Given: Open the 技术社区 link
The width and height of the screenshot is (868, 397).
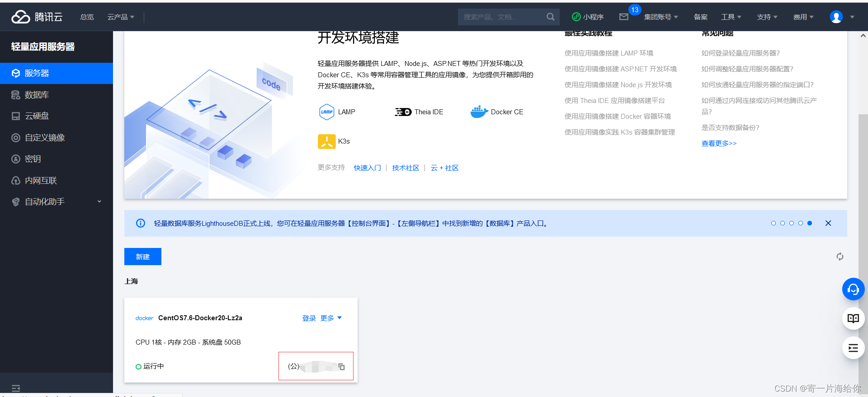Looking at the screenshot, I should pyautogui.click(x=406, y=168).
